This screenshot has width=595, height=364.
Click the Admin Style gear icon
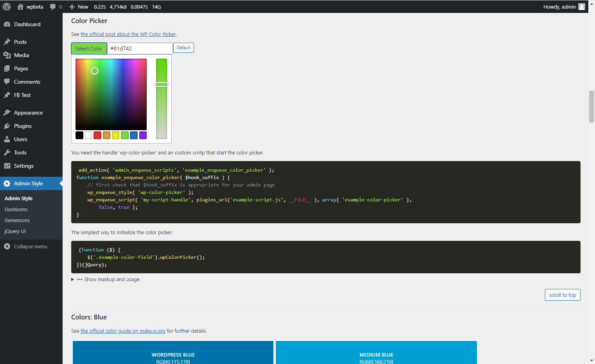pos(7,183)
